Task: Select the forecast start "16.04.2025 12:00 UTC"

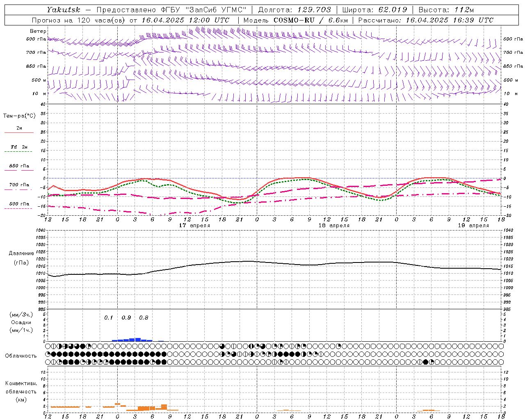Action: (186, 20)
